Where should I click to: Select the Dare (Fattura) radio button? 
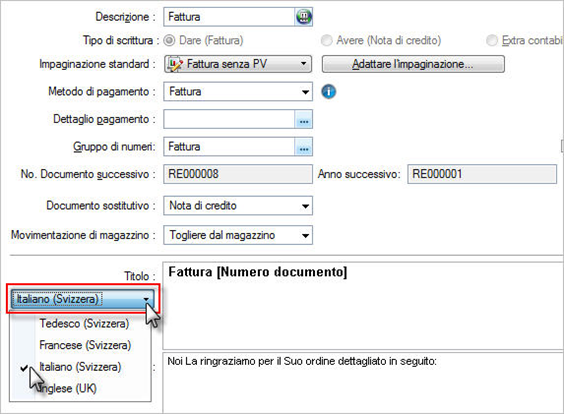pyautogui.click(x=169, y=40)
